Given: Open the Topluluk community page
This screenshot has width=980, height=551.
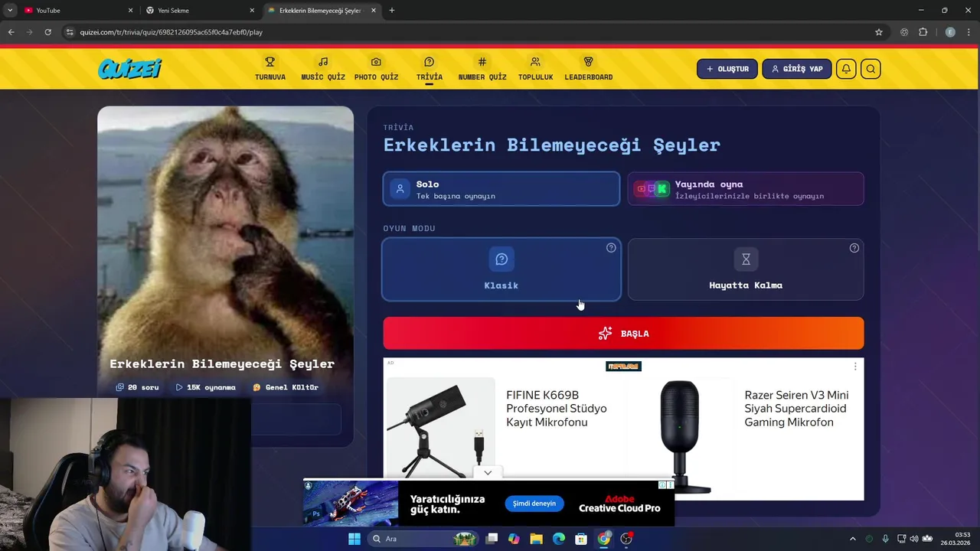Looking at the screenshot, I should 535,68.
